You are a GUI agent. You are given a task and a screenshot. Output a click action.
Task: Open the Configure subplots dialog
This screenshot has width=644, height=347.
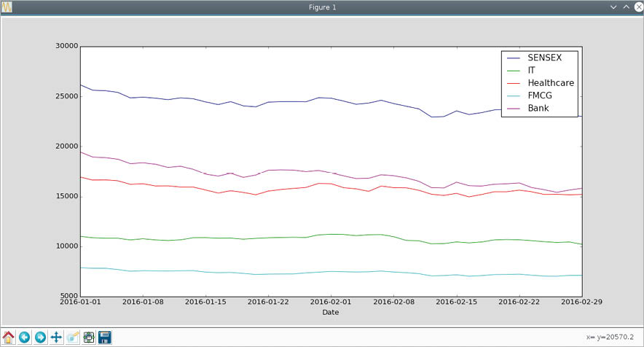89,337
